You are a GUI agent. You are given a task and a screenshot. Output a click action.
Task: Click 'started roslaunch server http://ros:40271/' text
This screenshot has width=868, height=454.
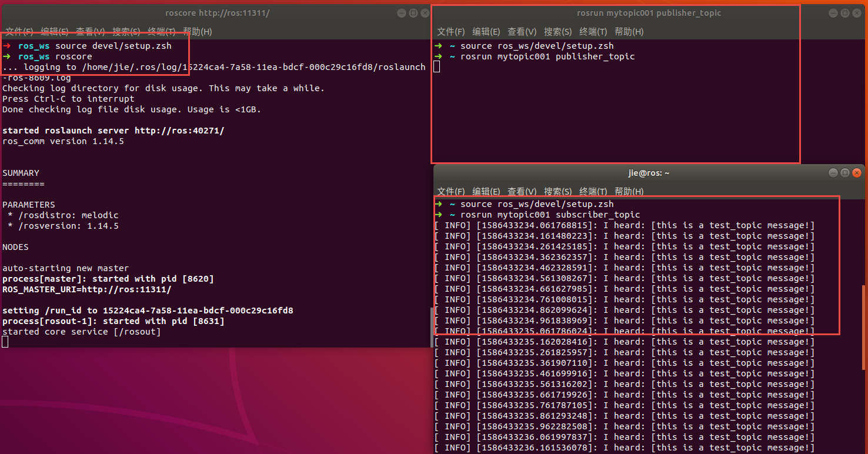[x=113, y=131]
